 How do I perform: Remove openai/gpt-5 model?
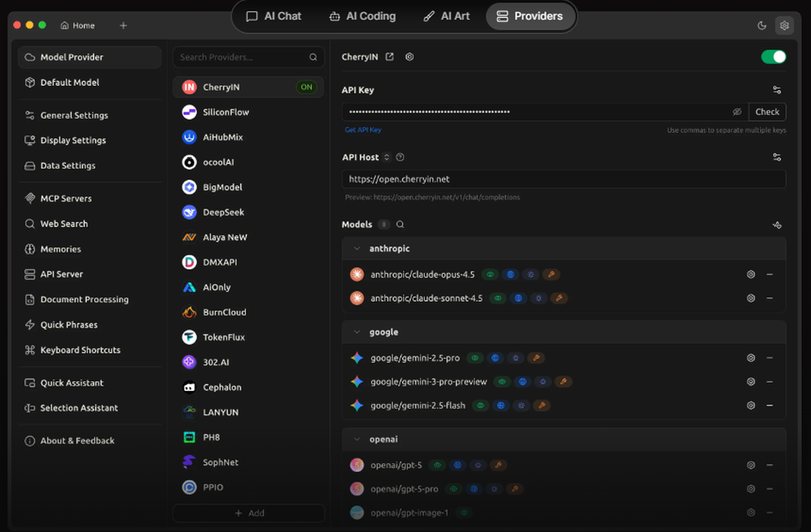pos(770,466)
